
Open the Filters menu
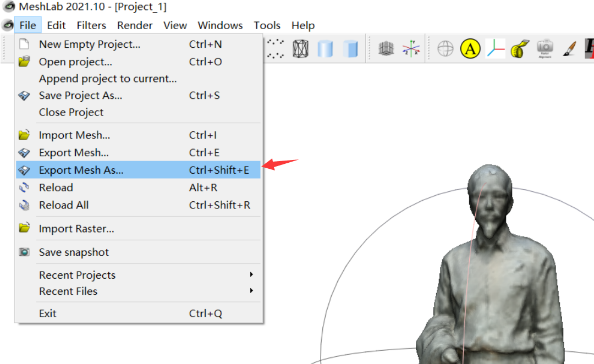pyautogui.click(x=91, y=25)
